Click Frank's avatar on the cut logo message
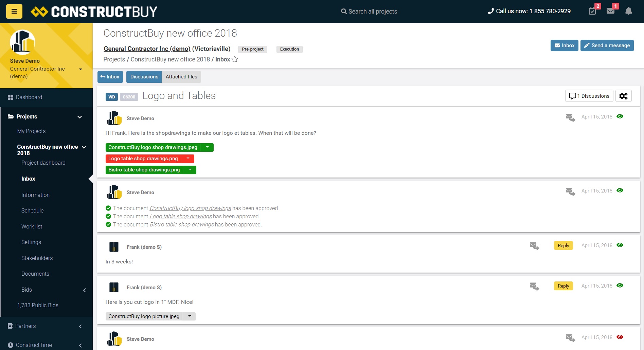Image resolution: width=644 pixels, height=350 pixels. point(114,287)
